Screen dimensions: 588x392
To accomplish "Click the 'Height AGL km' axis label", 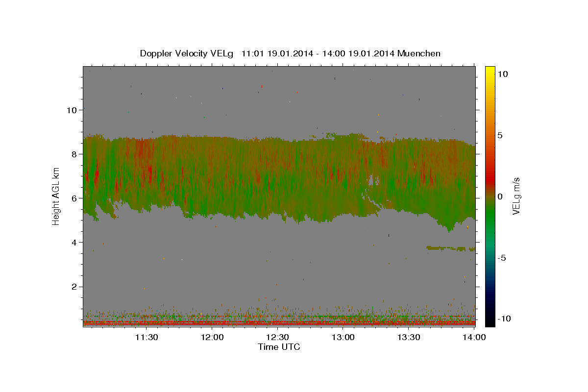I will [56, 196].
